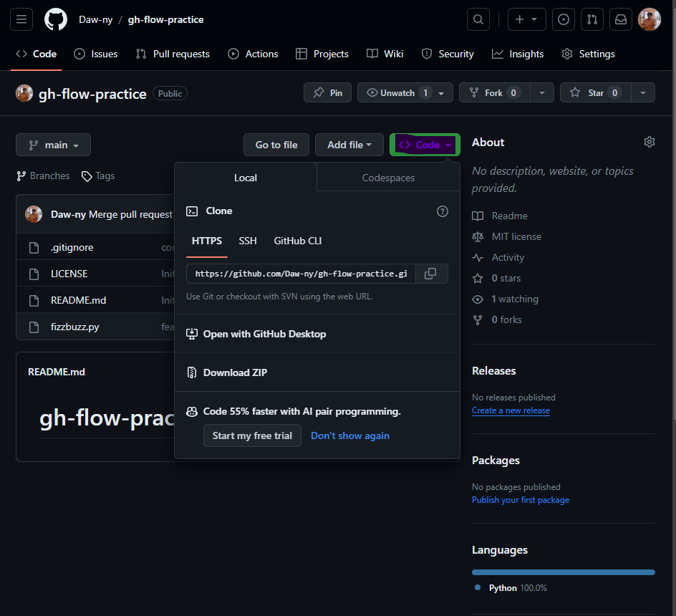This screenshot has height=616, width=676.
Task: Open the search magnifier in header
Action: pyautogui.click(x=478, y=19)
